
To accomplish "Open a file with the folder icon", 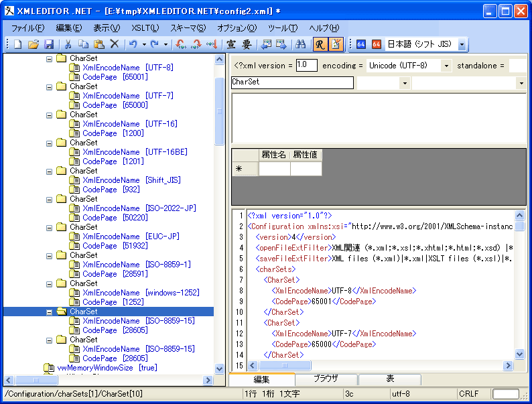I will [x=34, y=44].
